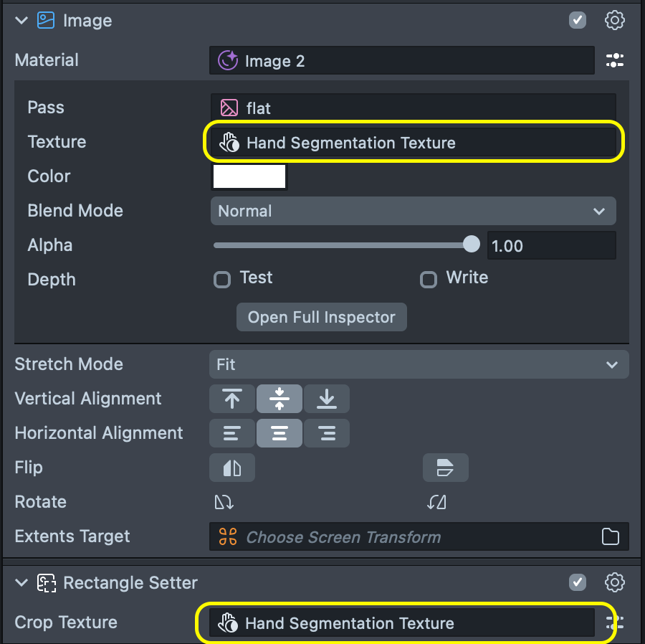The width and height of the screenshot is (645, 644).
Task: Enable Depth Write checkbox
Action: pyautogui.click(x=429, y=280)
